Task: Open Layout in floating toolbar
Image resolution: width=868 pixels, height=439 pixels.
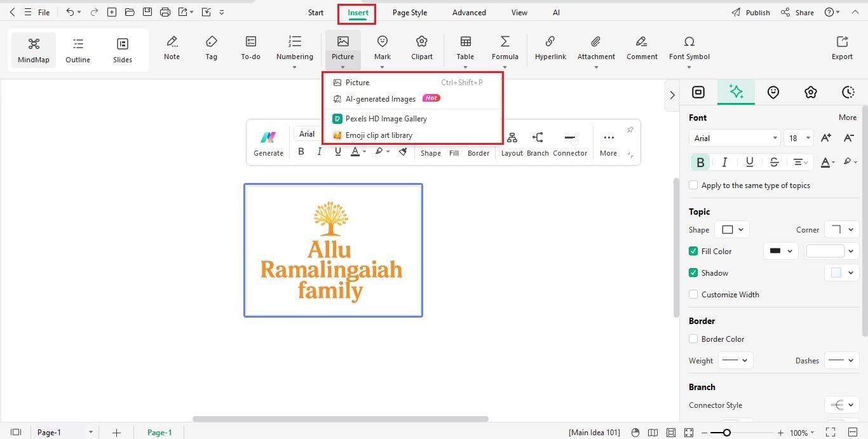Action: point(512,144)
